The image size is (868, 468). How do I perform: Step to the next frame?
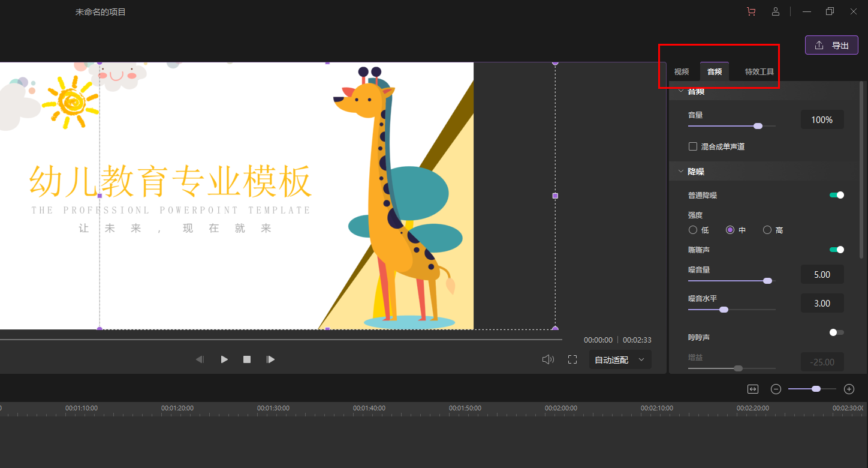(x=270, y=359)
